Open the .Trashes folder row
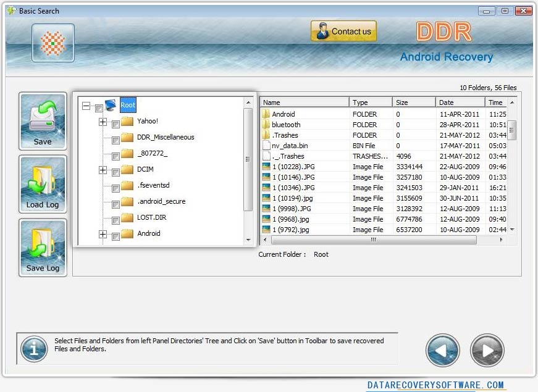Viewport: 538px width, 392px height. click(x=384, y=135)
